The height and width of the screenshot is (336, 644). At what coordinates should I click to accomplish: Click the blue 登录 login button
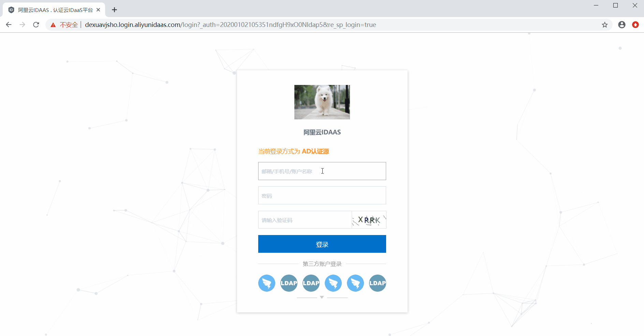point(322,244)
